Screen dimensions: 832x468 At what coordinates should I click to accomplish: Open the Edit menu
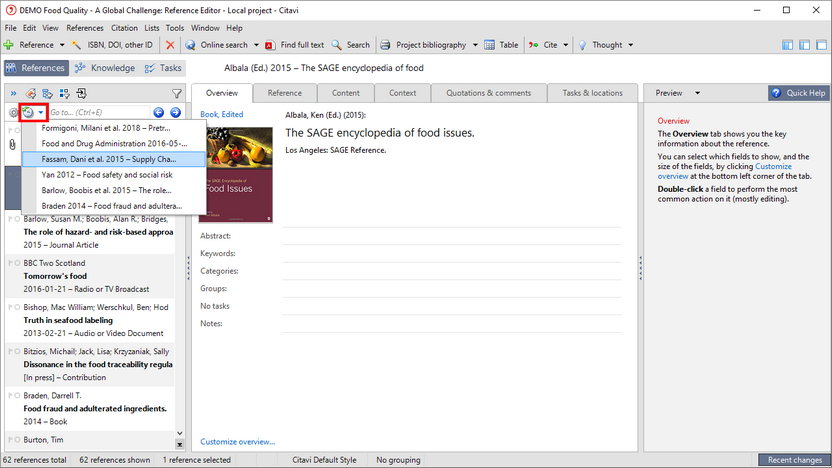(29, 28)
